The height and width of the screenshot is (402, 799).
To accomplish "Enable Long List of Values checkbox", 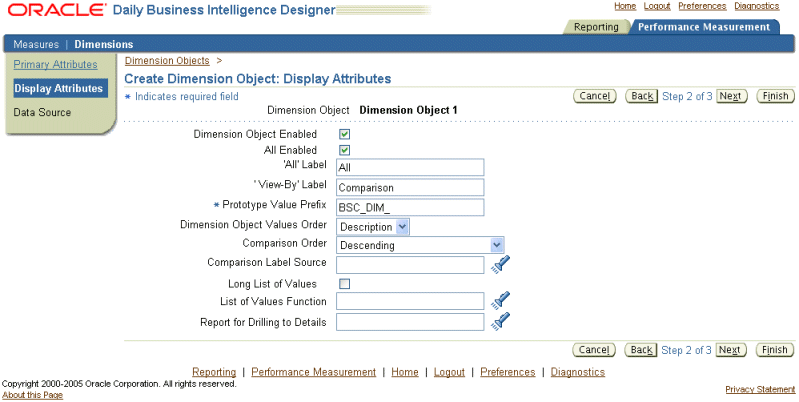I will pos(344,284).
